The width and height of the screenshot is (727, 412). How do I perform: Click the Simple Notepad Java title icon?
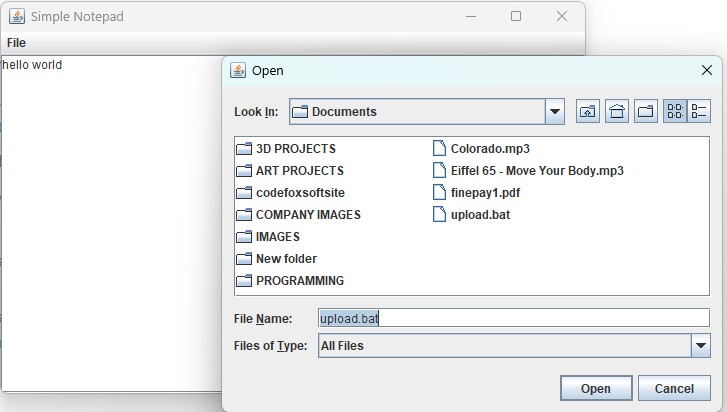(17, 16)
